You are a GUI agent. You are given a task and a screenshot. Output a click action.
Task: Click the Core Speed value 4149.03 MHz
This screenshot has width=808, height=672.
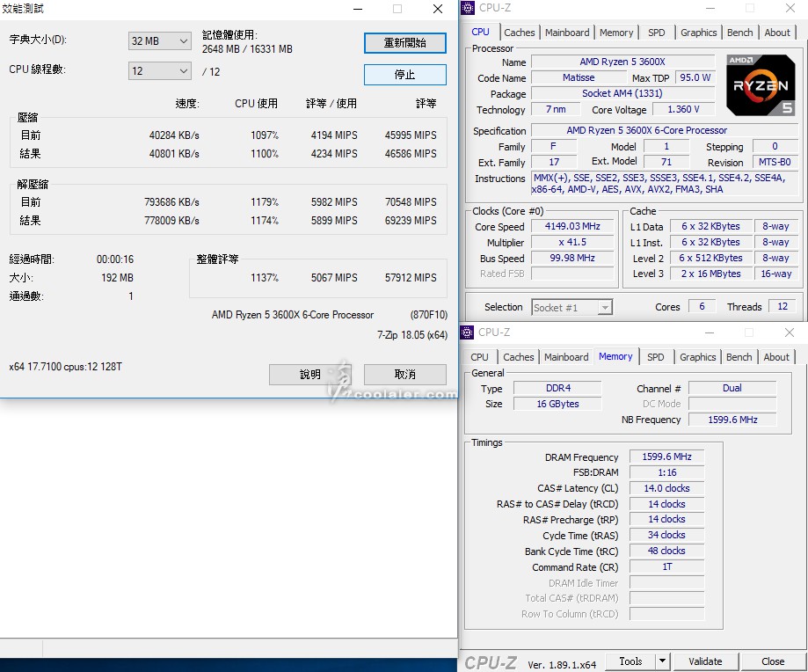pyautogui.click(x=572, y=226)
